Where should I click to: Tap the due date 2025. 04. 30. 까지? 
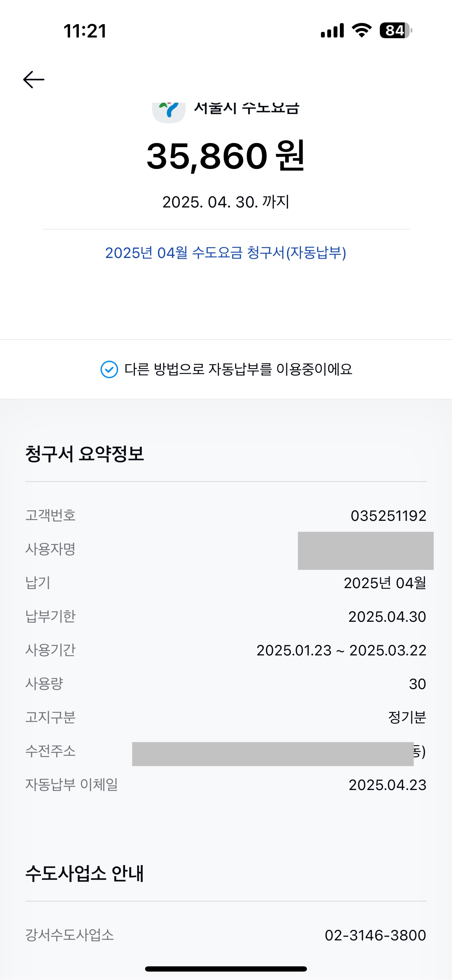tap(226, 202)
